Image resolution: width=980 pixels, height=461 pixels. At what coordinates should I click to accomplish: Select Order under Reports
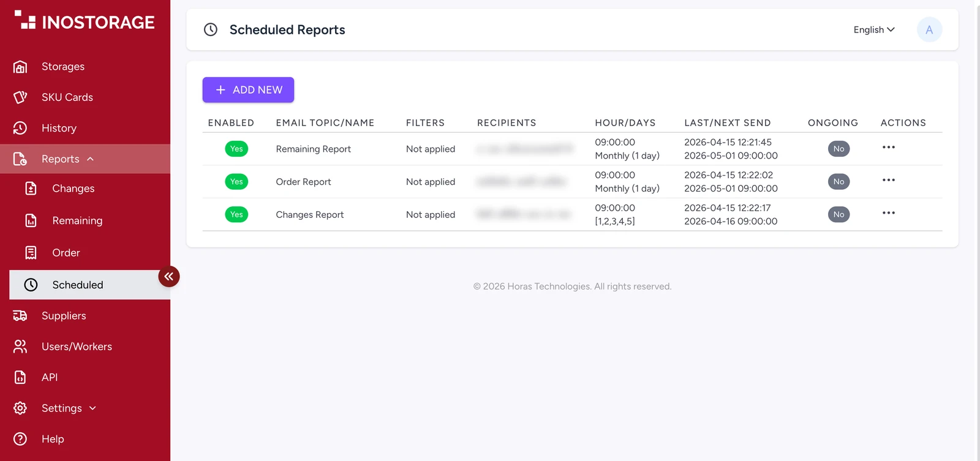tap(66, 253)
